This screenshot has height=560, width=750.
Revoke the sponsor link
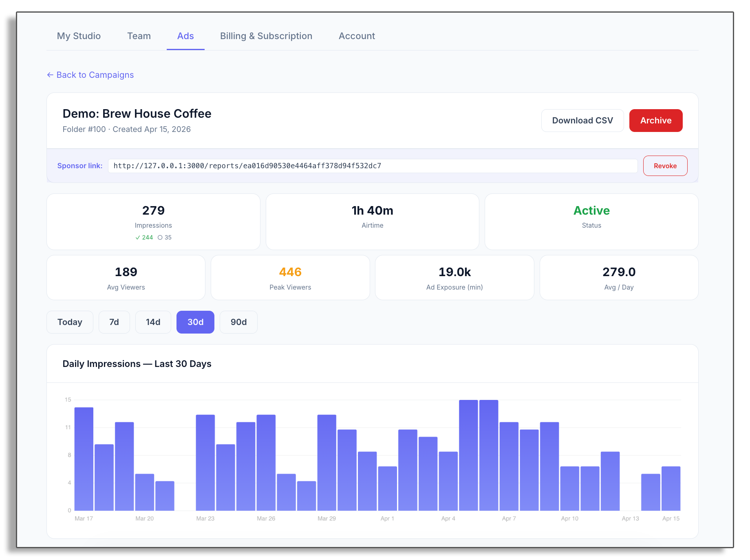(665, 166)
